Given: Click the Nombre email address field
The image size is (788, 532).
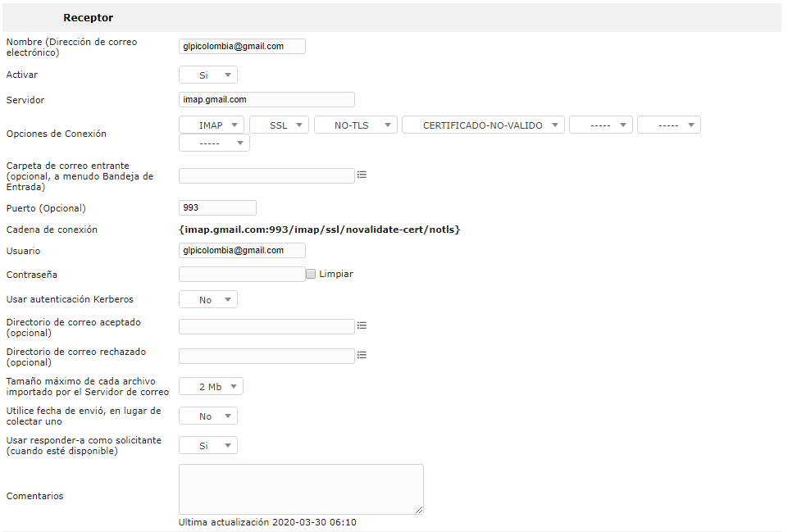Looking at the screenshot, I should point(242,46).
